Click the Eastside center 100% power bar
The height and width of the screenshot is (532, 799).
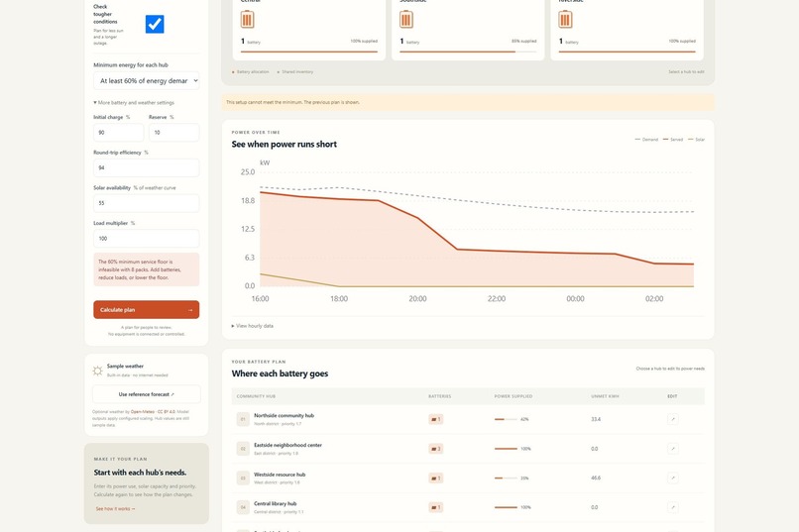506,449
